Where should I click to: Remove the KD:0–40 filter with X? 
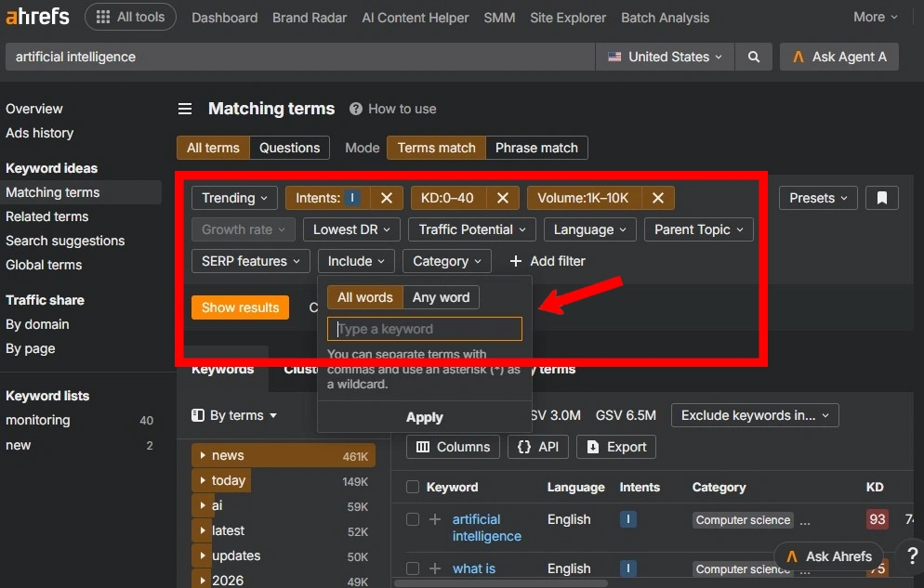pyautogui.click(x=503, y=199)
